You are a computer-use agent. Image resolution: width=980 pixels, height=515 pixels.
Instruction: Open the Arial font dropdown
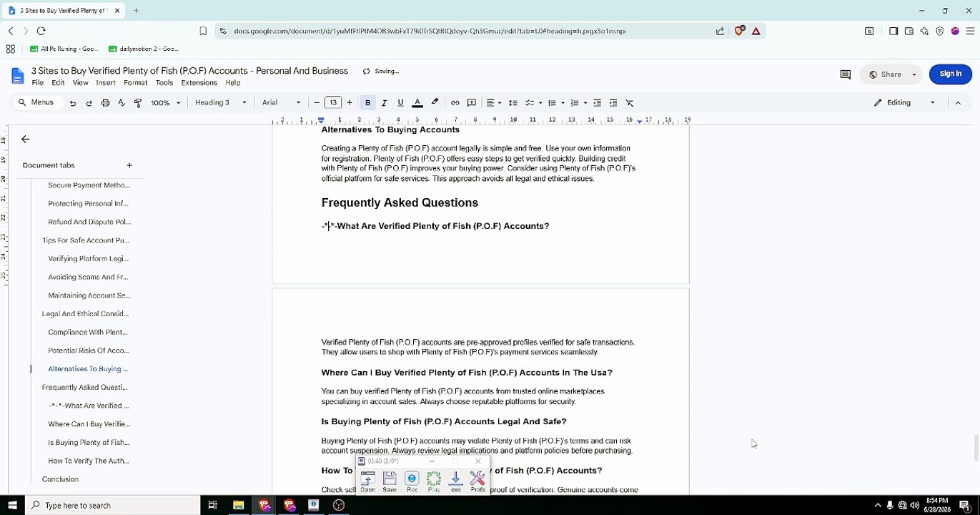[x=281, y=103]
